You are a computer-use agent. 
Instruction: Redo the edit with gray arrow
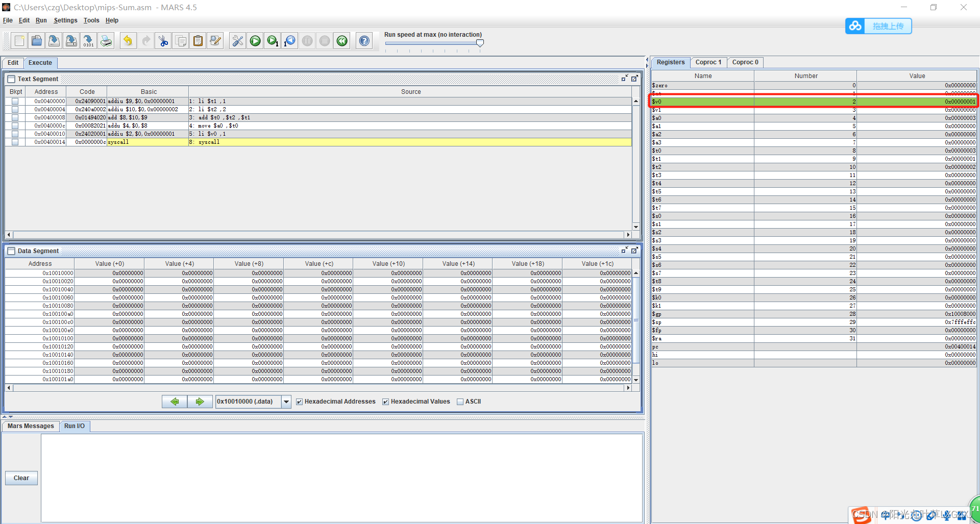(146, 41)
